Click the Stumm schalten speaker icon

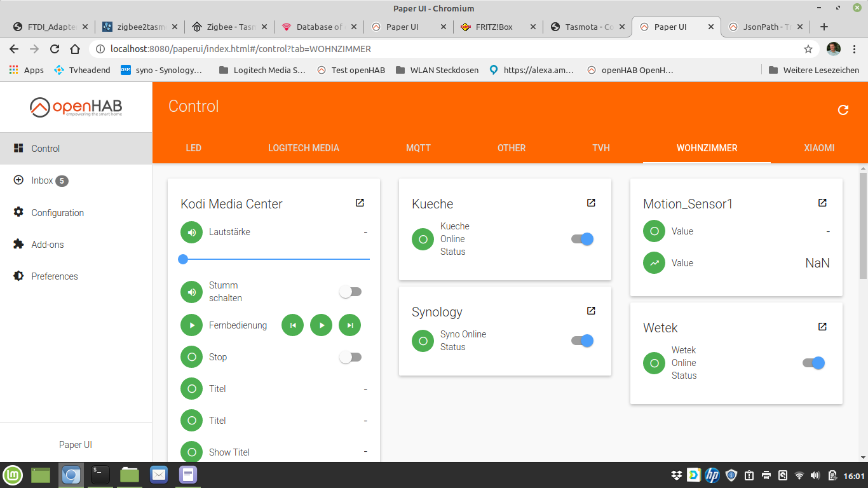coord(191,292)
